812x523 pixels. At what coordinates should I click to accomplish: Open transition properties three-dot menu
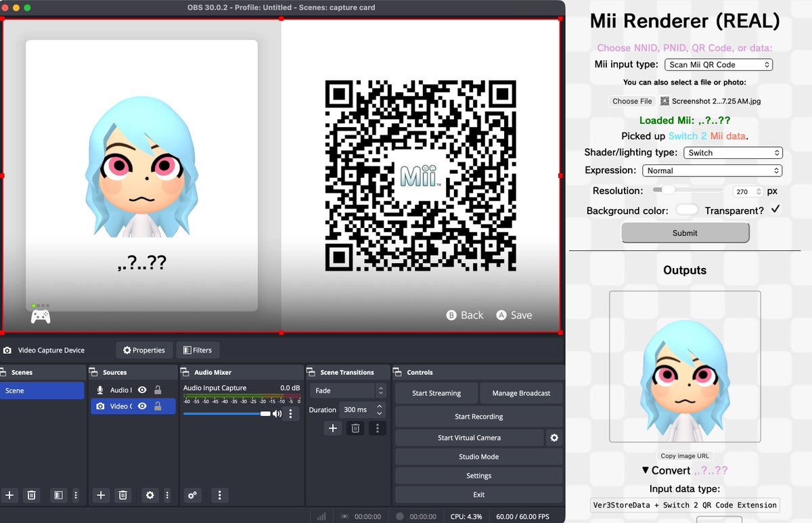(x=378, y=428)
